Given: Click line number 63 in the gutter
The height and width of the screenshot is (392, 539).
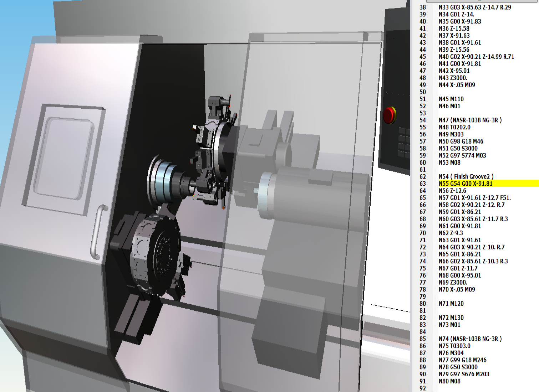Looking at the screenshot, I should click(x=423, y=184).
